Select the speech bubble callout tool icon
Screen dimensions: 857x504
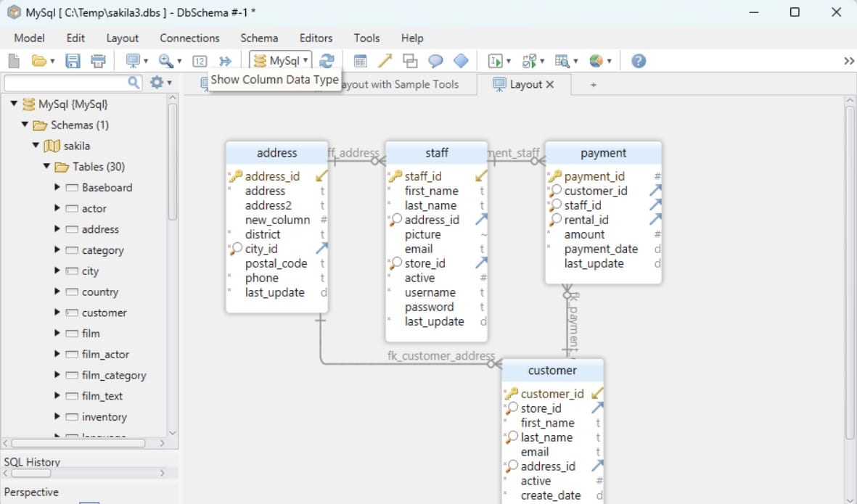pyautogui.click(x=435, y=61)
